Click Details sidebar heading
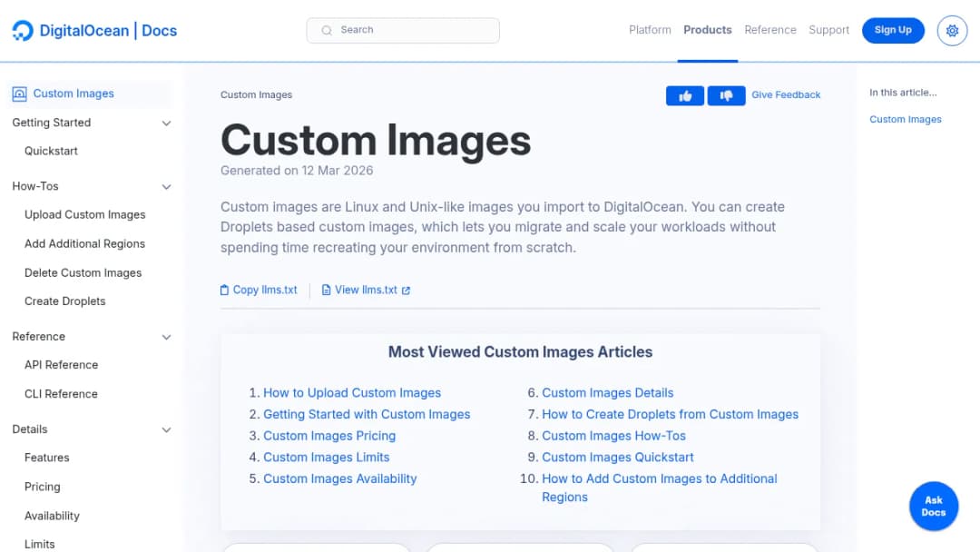 coord(30,429)
